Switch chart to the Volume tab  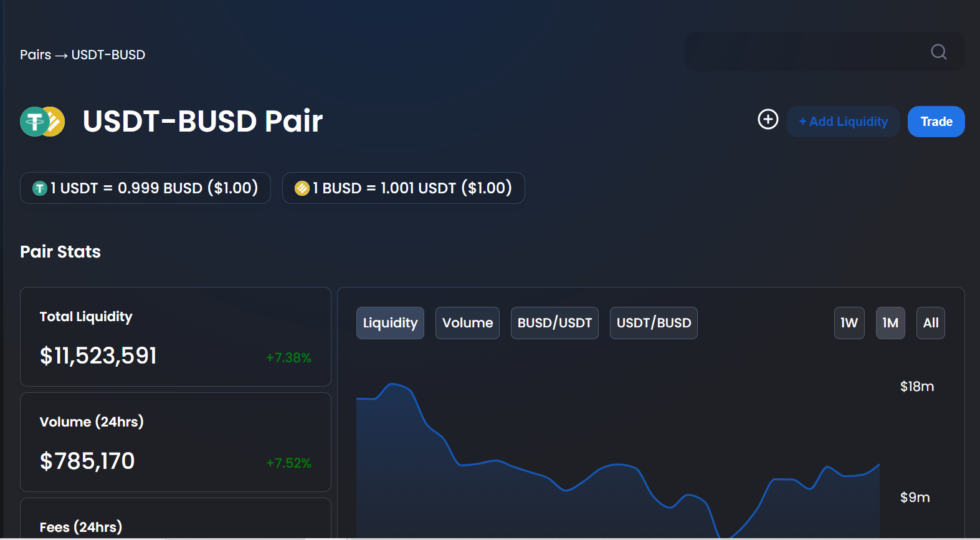click(x=467, y=323)
